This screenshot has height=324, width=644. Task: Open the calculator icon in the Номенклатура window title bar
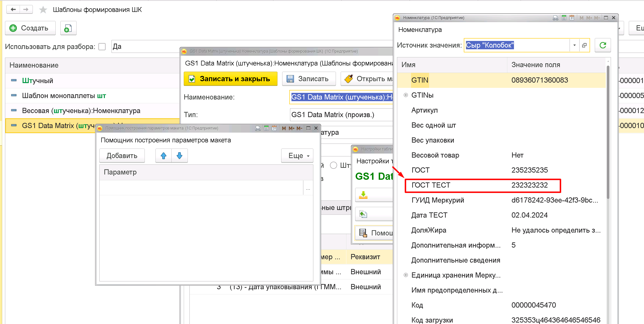[564, 18]
